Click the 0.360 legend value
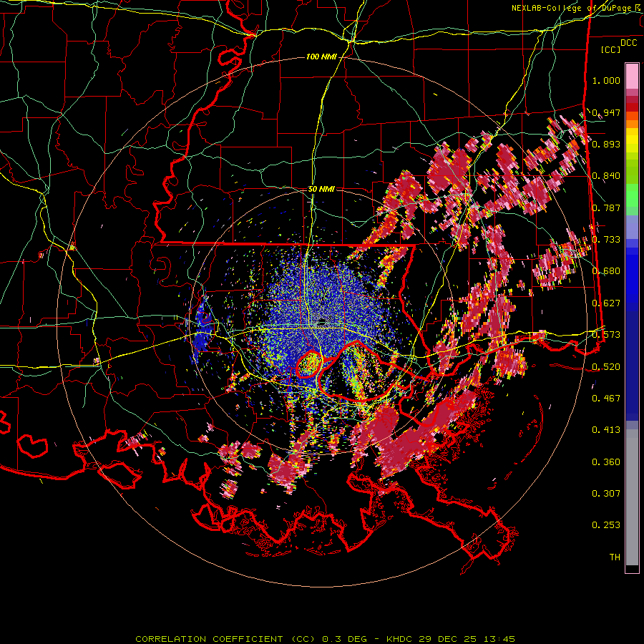Image resolution: width=644 pixels, height=644 pixels. [606, 462]
